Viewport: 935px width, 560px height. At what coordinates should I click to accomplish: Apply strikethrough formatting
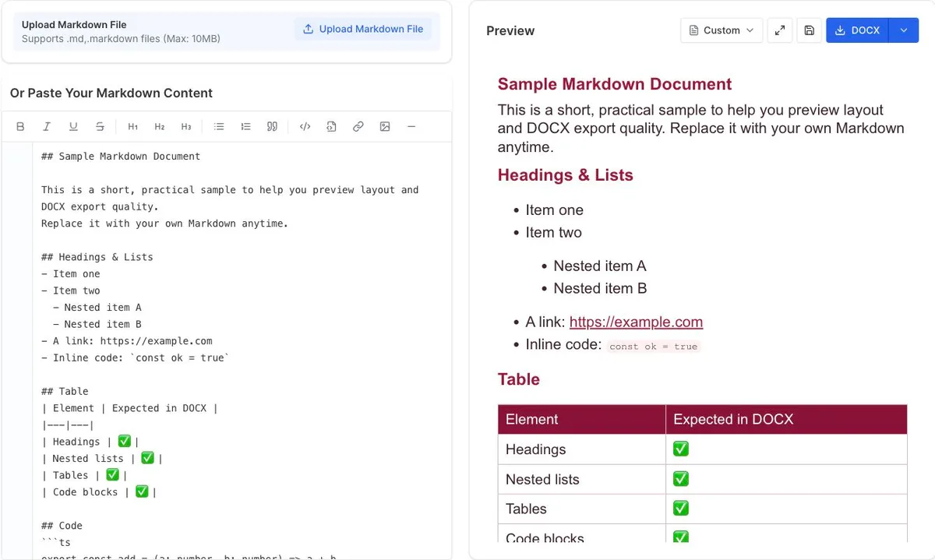(100, 126)
